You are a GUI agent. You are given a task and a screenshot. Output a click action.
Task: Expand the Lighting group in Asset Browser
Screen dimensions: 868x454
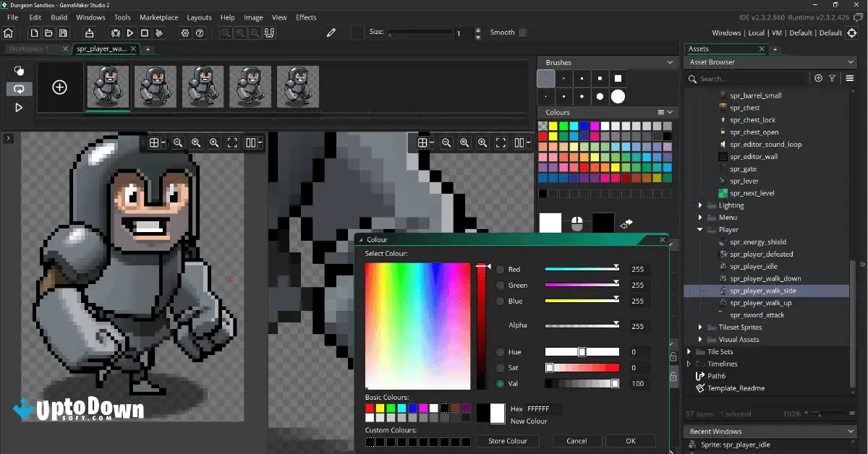pyautogui.click(x=699, y=205)
